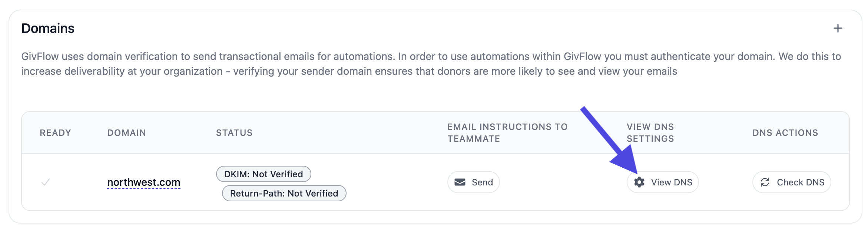
Task: Click the gear icon in View DNS
Action: (x=639, y=182)
